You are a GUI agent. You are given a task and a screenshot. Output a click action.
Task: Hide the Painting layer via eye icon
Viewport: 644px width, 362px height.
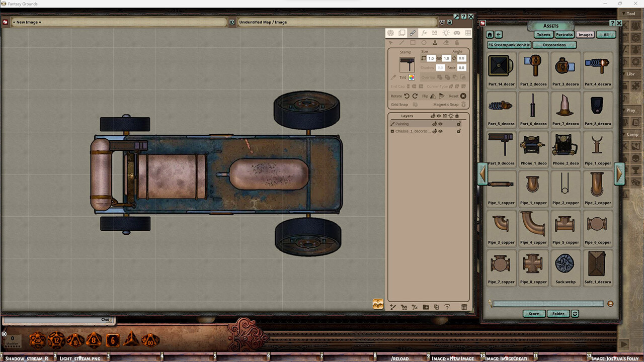click(x=440, y=124)
